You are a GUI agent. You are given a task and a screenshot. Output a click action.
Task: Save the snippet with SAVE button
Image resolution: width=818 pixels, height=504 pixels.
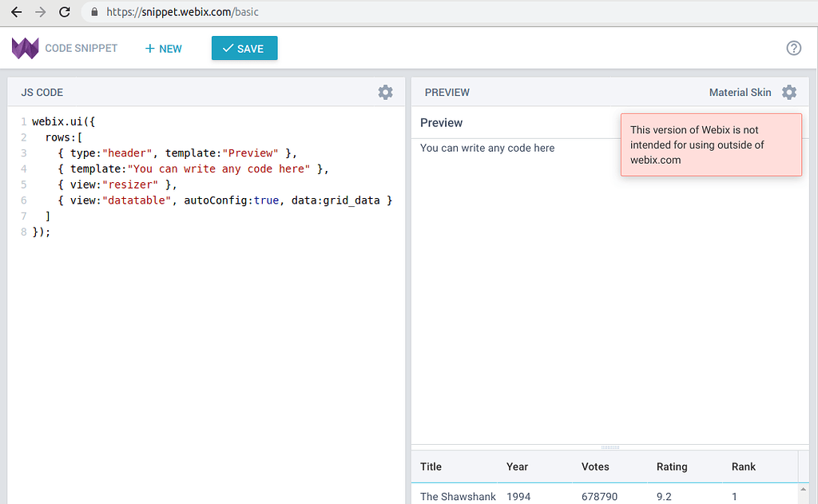click(x=244, y=48)
